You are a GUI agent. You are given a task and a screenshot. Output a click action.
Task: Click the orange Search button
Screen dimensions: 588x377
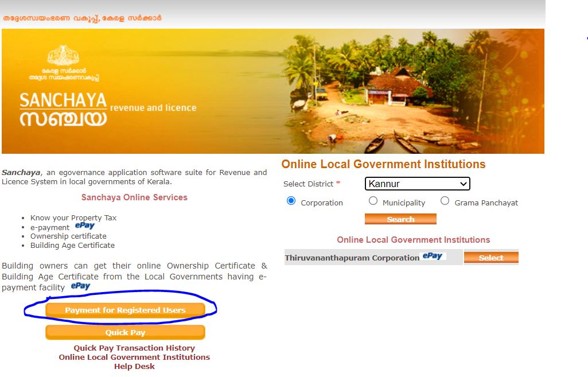(400, 219)
